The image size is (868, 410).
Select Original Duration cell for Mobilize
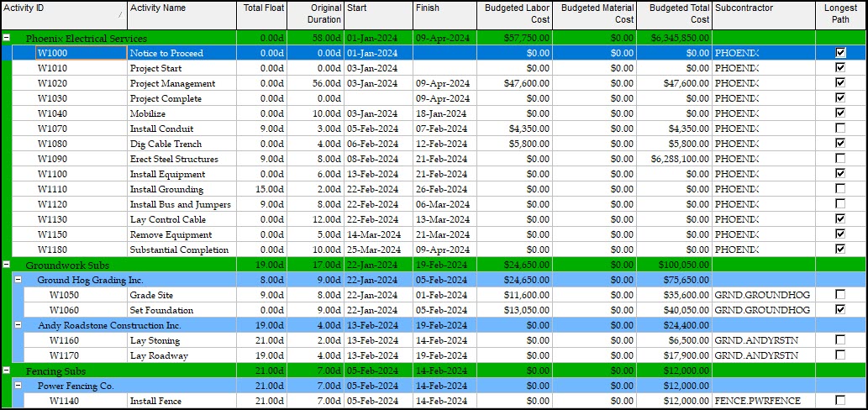(x=315, y=113)
